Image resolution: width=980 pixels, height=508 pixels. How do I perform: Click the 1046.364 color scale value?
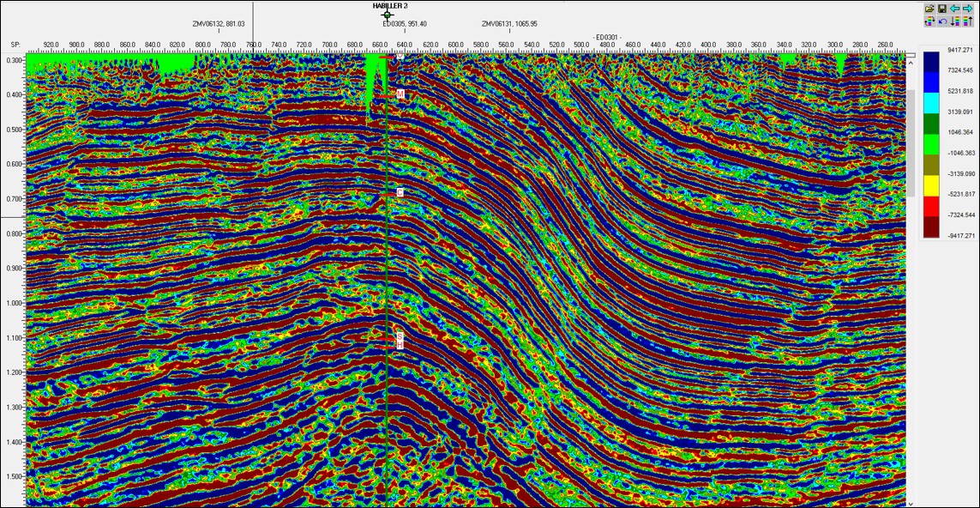point(961,133)
